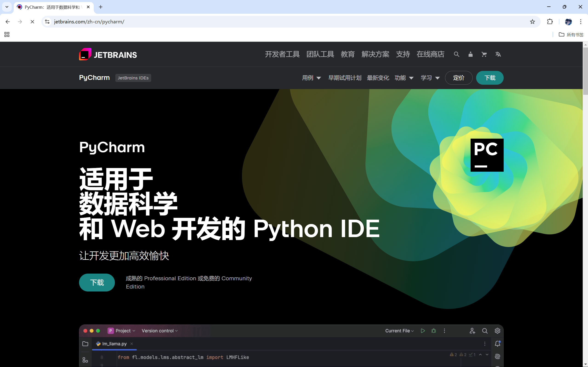The height and width of the screenshot is (367, 588).
Task: Open the shopping cart icon
Action: tap(484, 54)
